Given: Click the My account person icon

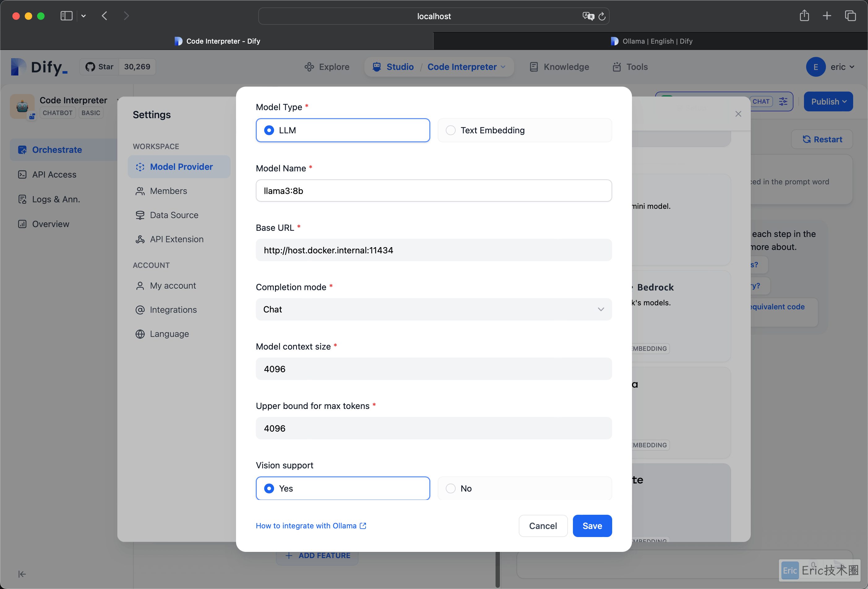Looking at the screenshot, I should tap(140, 286).
